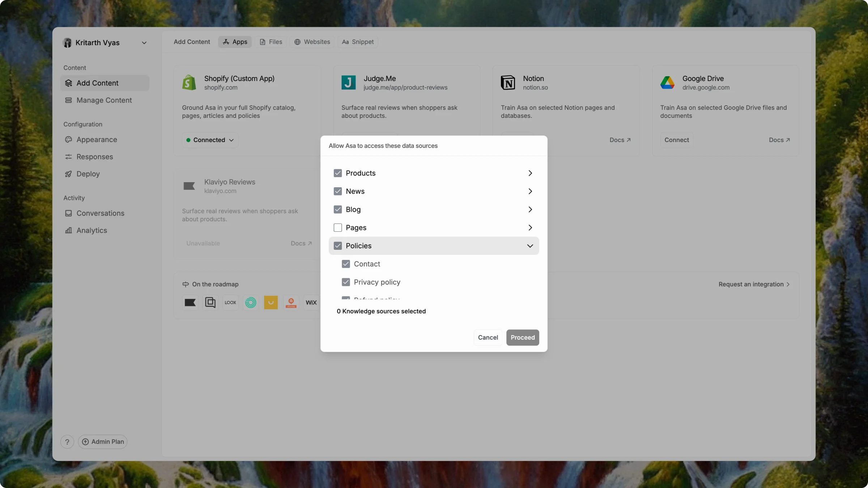Image resolution: width=868 pixels, height=488 pixels.
Task: Toggle the News checkbox
Action: [338, 191]
